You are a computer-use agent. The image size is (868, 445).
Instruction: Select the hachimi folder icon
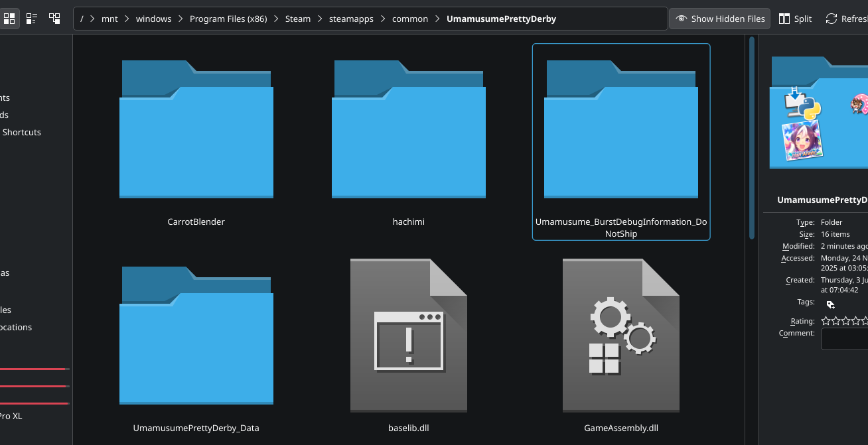[409, 129]
